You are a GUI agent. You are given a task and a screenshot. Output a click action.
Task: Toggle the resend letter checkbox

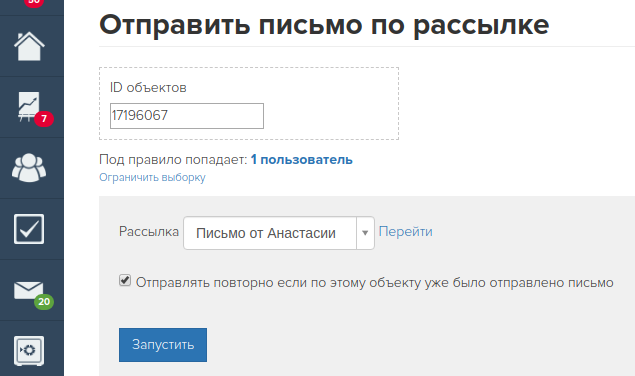(x=125, y=280)
